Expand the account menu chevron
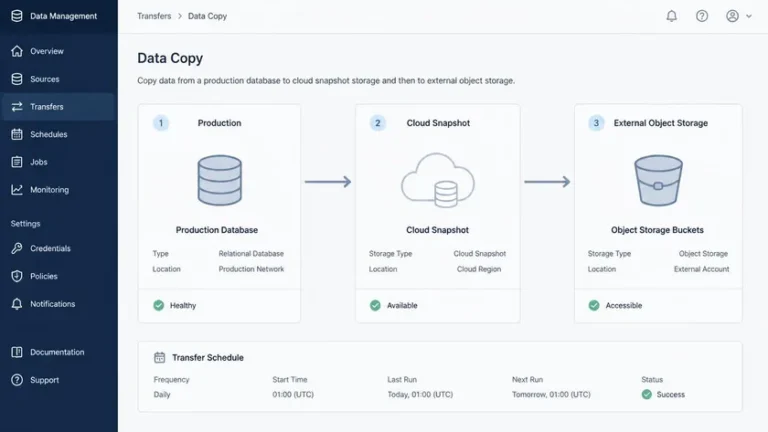 pos(749,16)
